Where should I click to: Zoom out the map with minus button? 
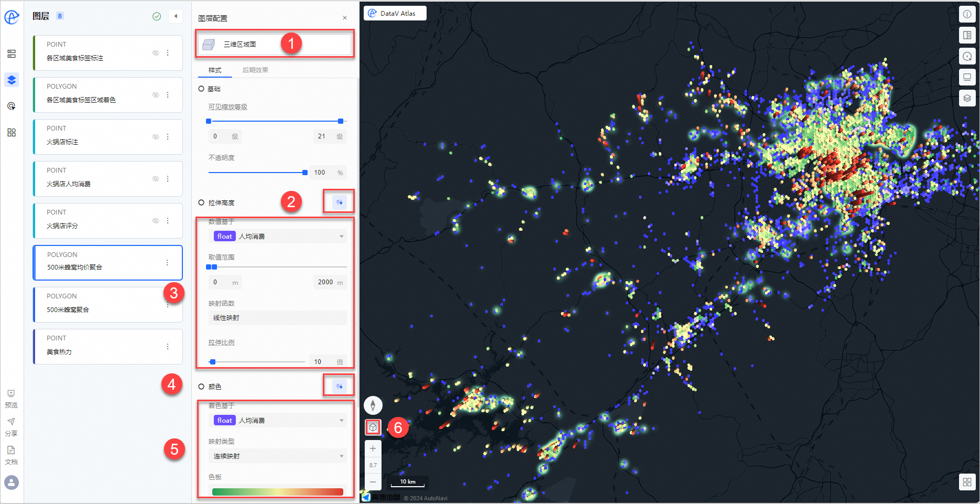click(373, 481)
